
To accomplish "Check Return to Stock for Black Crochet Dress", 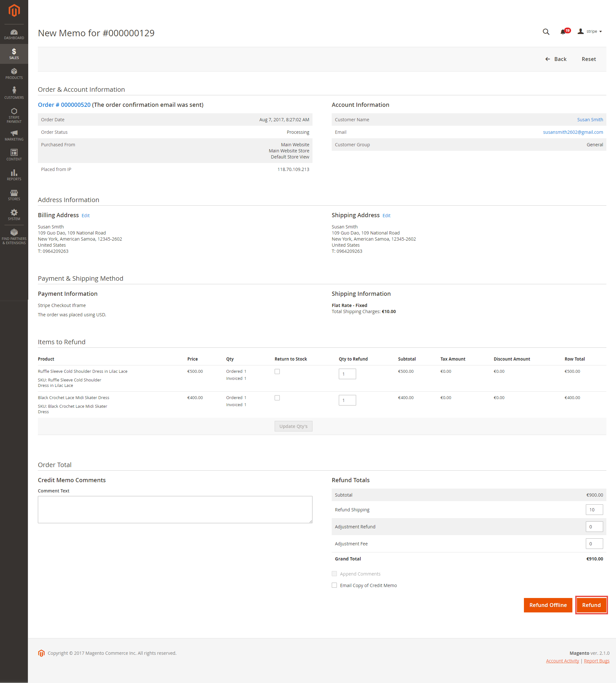I will [277, 398].
